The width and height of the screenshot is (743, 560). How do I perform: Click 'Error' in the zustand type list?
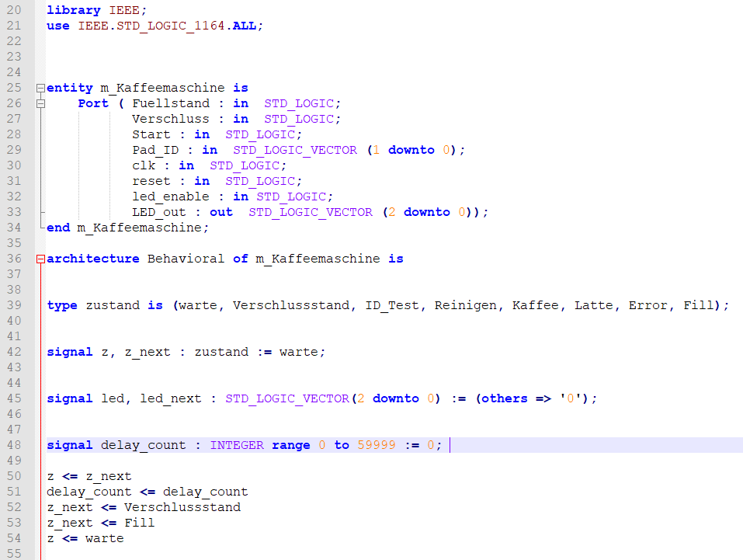648,305
